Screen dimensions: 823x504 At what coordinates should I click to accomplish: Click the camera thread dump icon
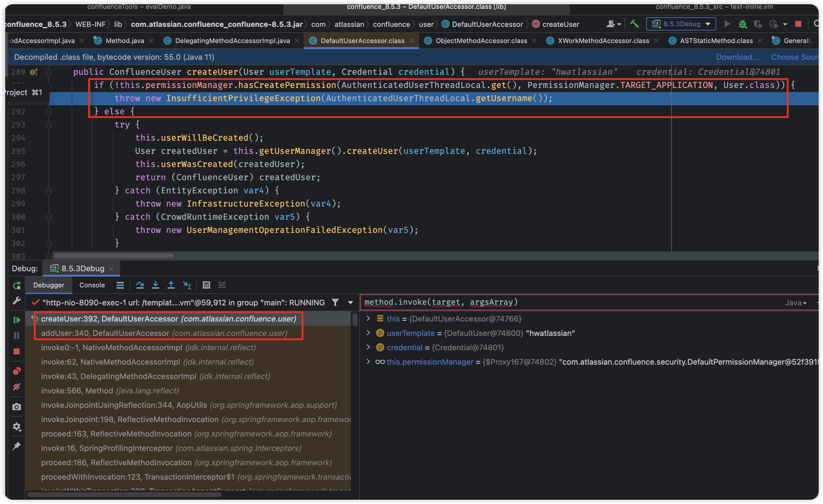17,406
